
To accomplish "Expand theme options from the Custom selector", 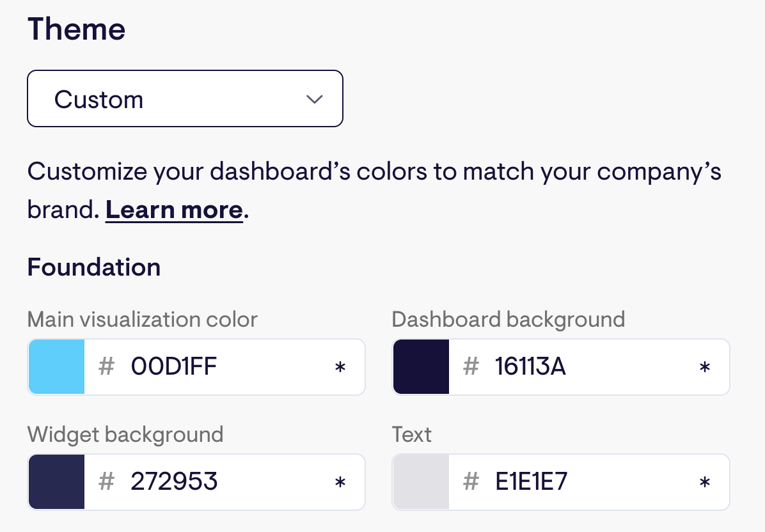I will (x=185, y=98).
